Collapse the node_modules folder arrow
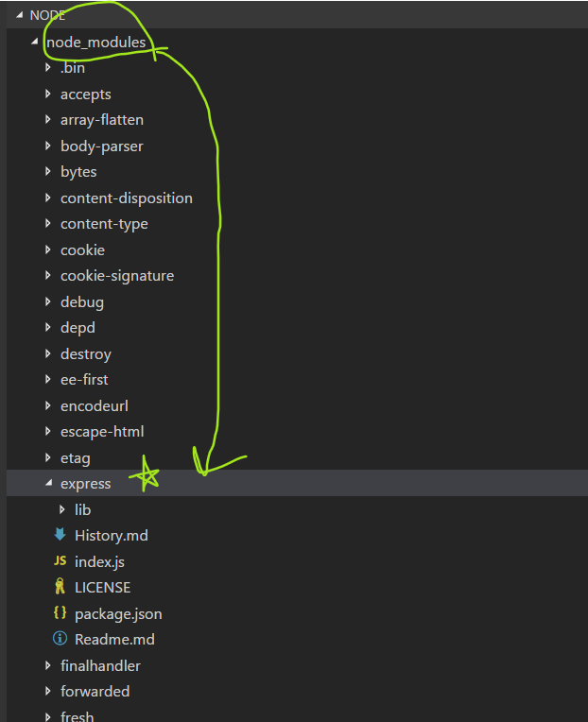This screenshot has width=588, height=722. 35,42
